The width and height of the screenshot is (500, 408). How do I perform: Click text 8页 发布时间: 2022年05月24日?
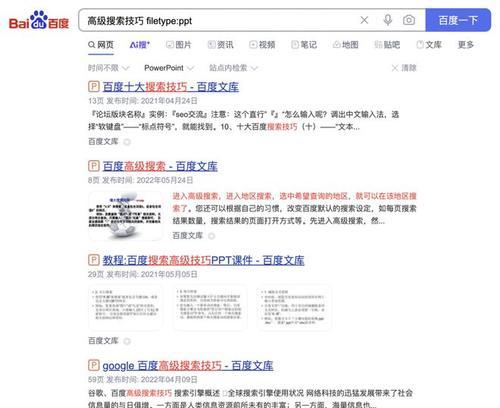[140, 180]
